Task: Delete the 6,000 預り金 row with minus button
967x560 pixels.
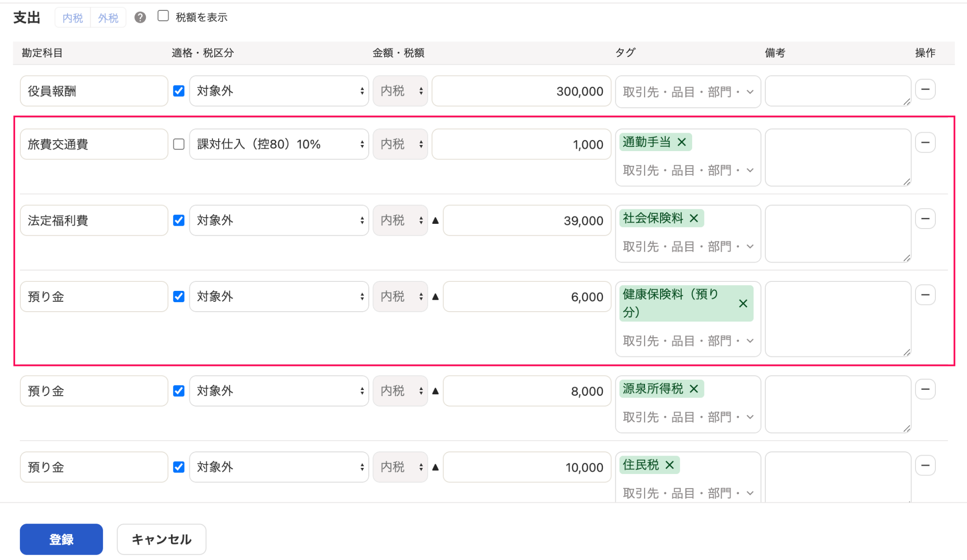Action: [925, 295]
